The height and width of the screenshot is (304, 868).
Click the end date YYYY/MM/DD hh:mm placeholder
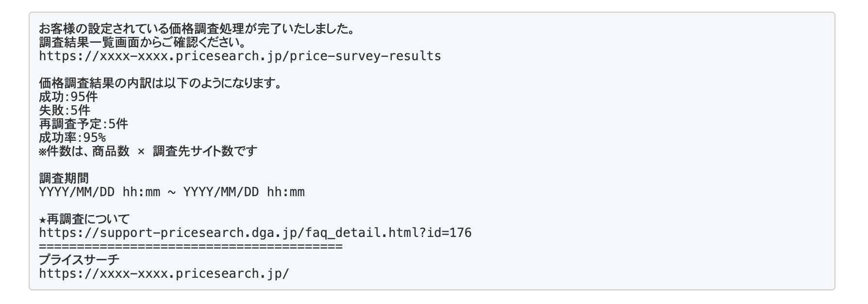click(x=244, y=192)
